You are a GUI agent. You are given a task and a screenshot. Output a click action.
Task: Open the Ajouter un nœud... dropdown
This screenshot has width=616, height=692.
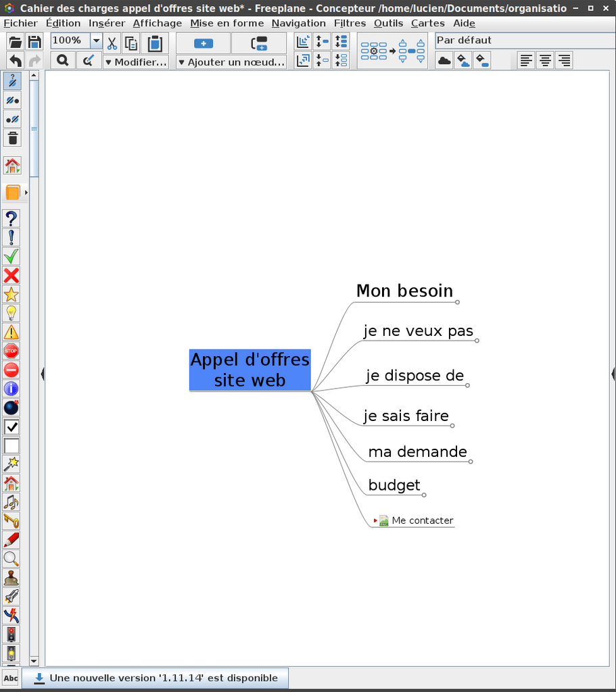231,62
